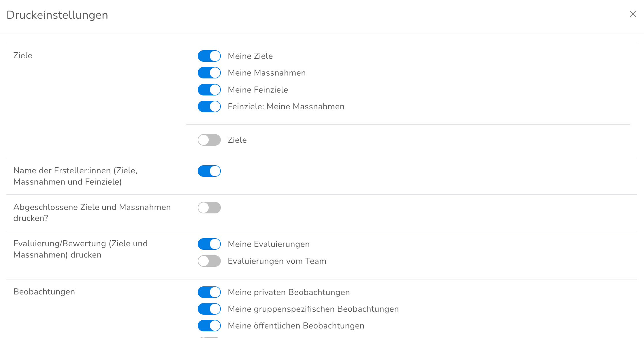This screenshot has height=338, width=644.
Task: Disable Feinziele: Meine Massnahmen switch
Action: (209, 106)
